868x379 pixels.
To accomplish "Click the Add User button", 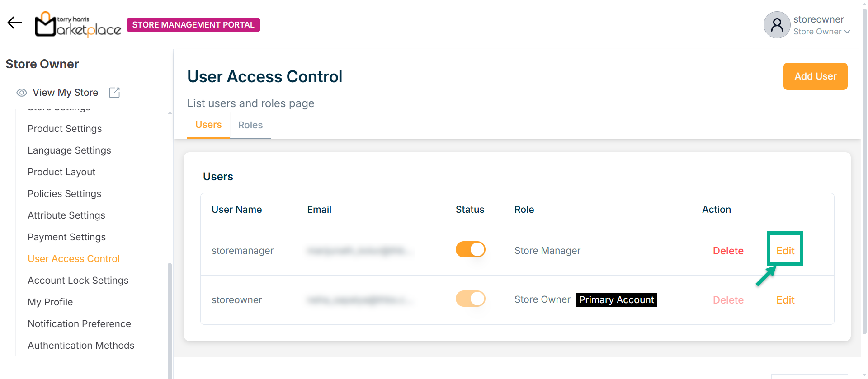I will (x=815, y=76).
